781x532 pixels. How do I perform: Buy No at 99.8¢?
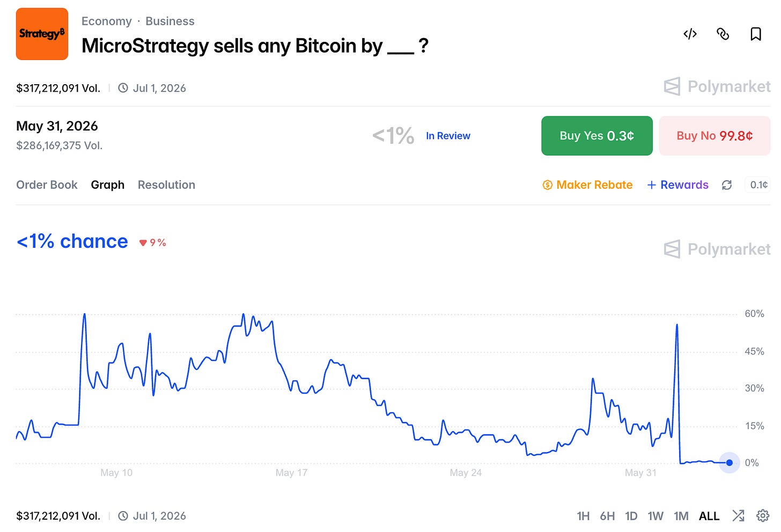point(714,136)
